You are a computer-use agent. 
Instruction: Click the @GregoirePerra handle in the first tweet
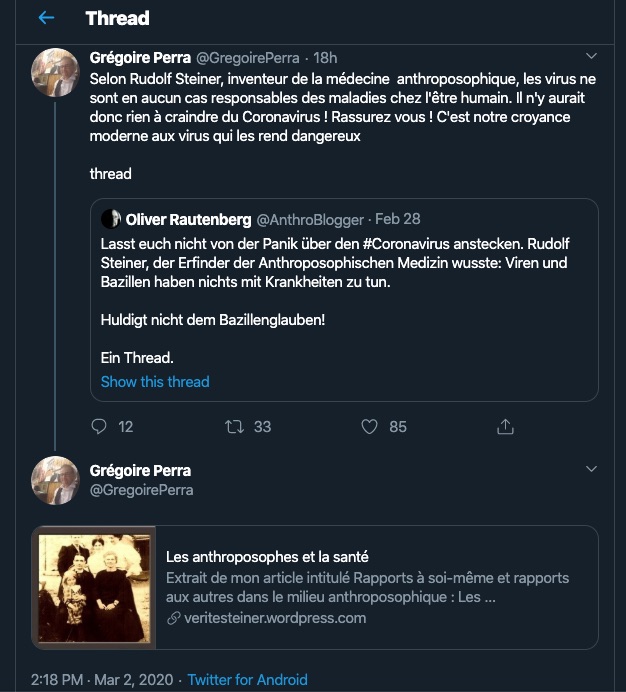point(252,57)
